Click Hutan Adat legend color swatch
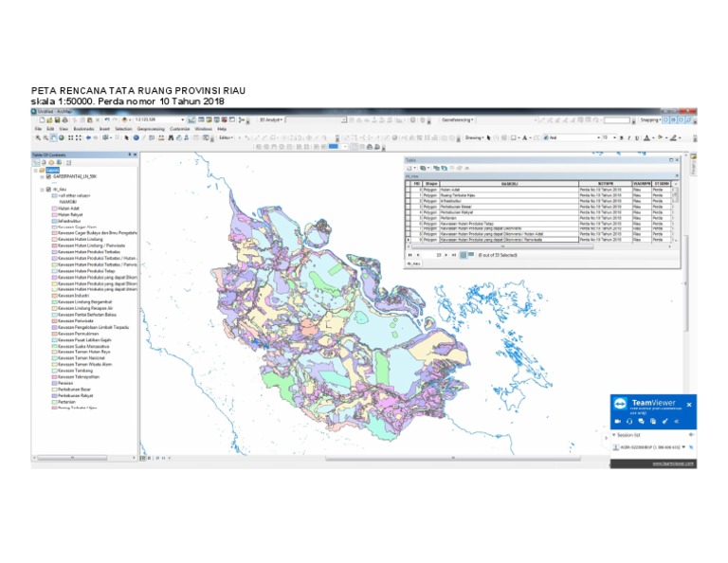The width and height of the screenshot is (728, 563). [x=54, y=209]
